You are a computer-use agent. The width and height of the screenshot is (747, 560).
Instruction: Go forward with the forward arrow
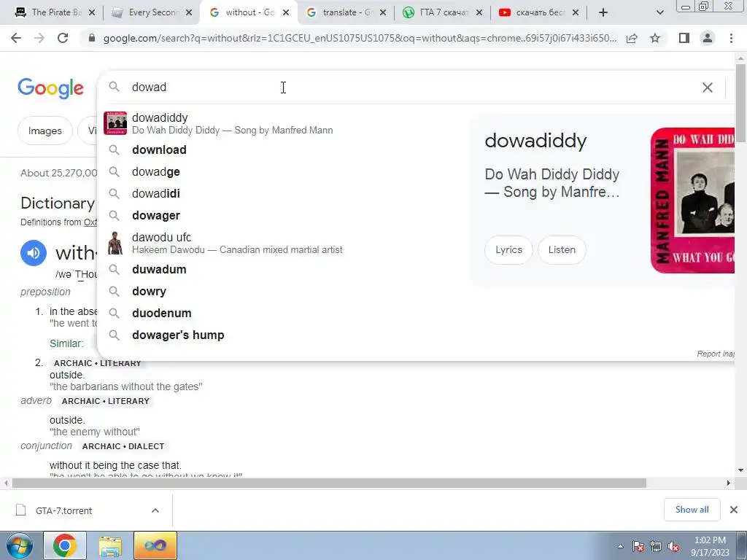(x=39, y=38)
